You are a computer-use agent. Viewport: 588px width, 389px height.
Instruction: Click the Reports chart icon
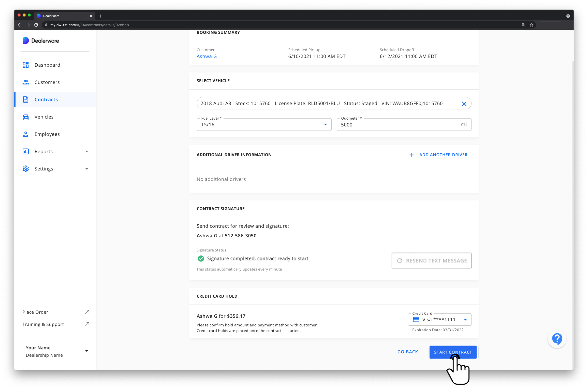(x=26, y=151)
